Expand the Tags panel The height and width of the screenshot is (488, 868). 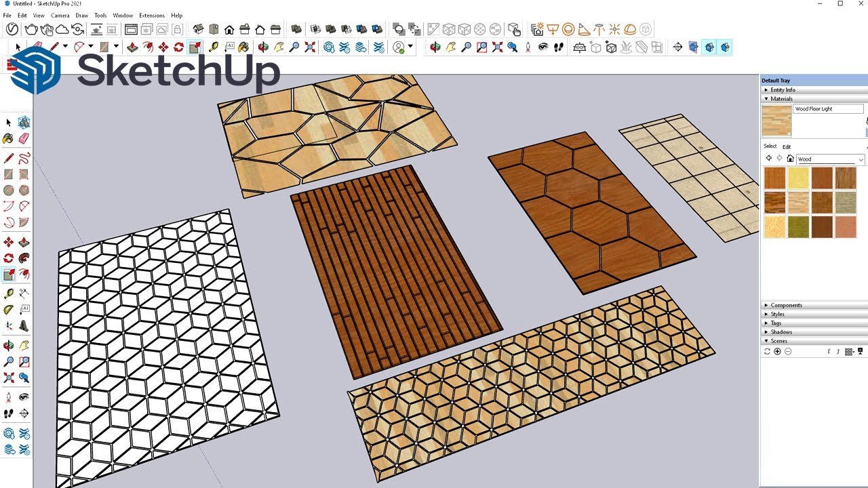click(814, 323)
